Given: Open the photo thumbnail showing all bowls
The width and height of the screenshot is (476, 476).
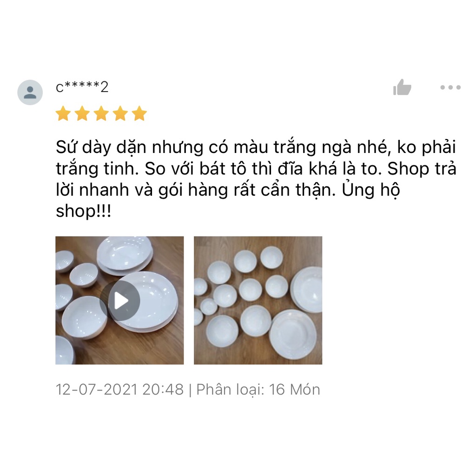Looking at the screenshot, I should pos(258,300).
